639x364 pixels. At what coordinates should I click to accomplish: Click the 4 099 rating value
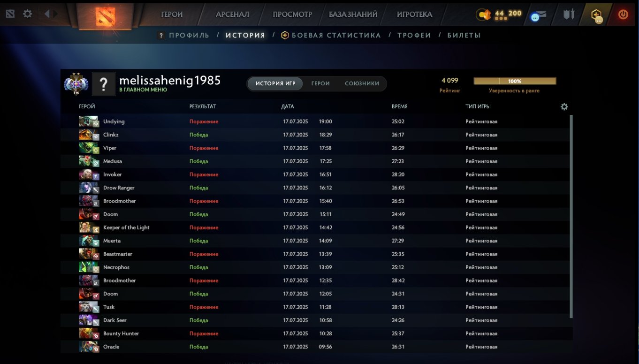tap(449, 80)
